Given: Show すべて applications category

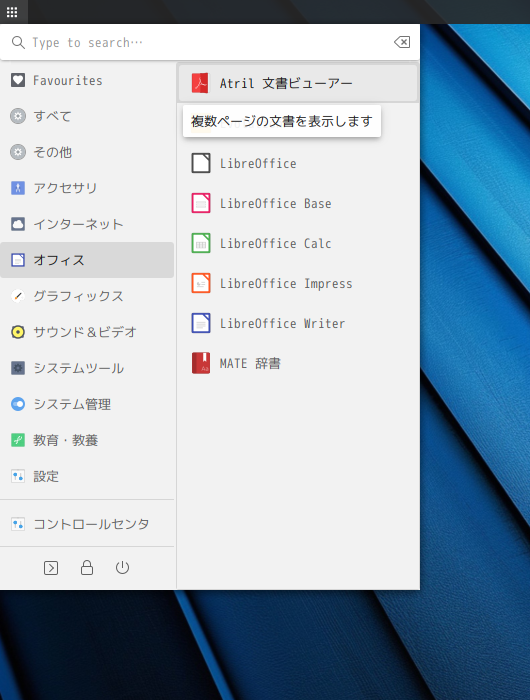Looking at the screenshot, I should point(87,117).
